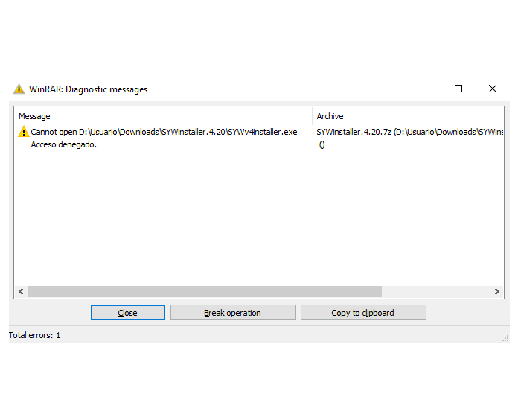This screenshot has width=518, height=420.
Task: Minimize the Diagnostic messages window
Action: 425,89
